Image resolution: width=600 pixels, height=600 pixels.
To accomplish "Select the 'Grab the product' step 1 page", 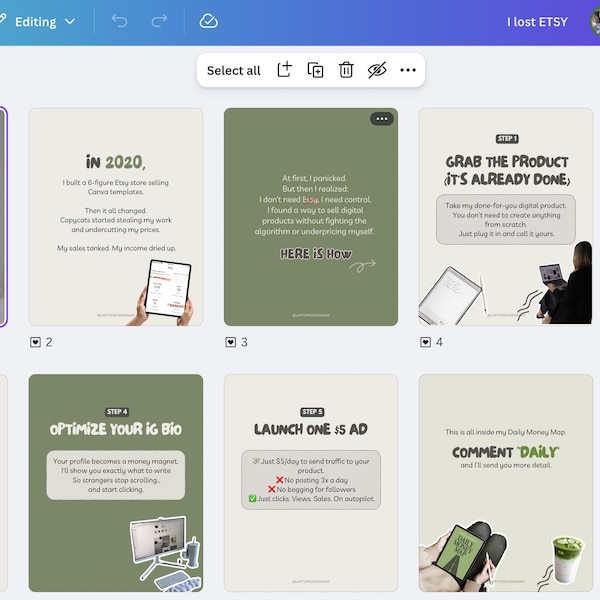I will (506, 217).
